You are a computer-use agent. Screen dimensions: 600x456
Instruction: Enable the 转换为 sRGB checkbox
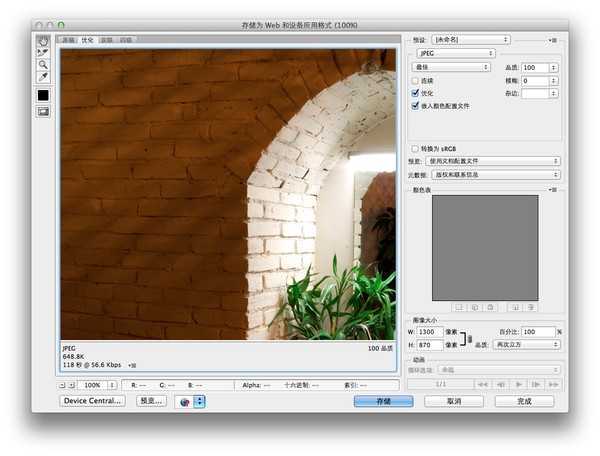[x=415, y=148]
